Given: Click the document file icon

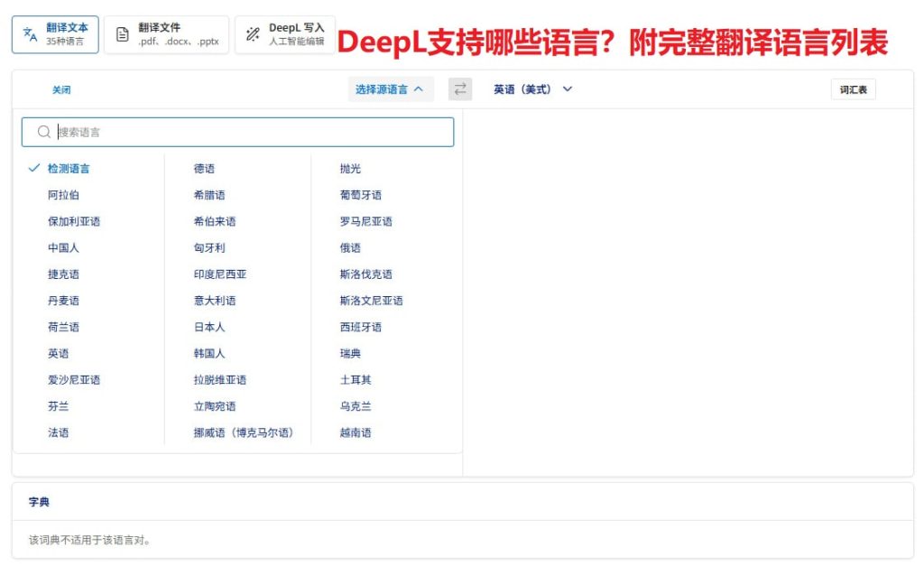Looking at the screenshot, I should (122, 34).
